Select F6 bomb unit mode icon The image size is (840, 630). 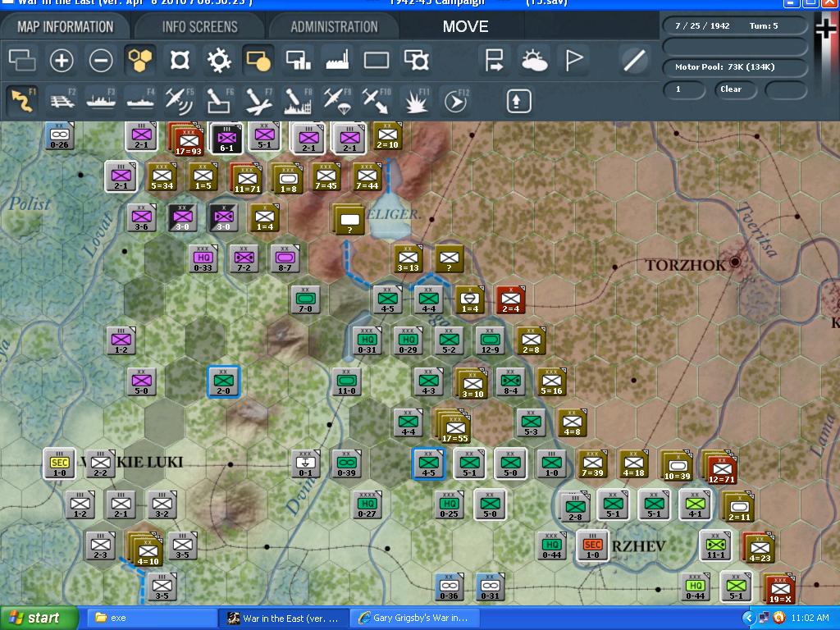click(x=219, y=101)
